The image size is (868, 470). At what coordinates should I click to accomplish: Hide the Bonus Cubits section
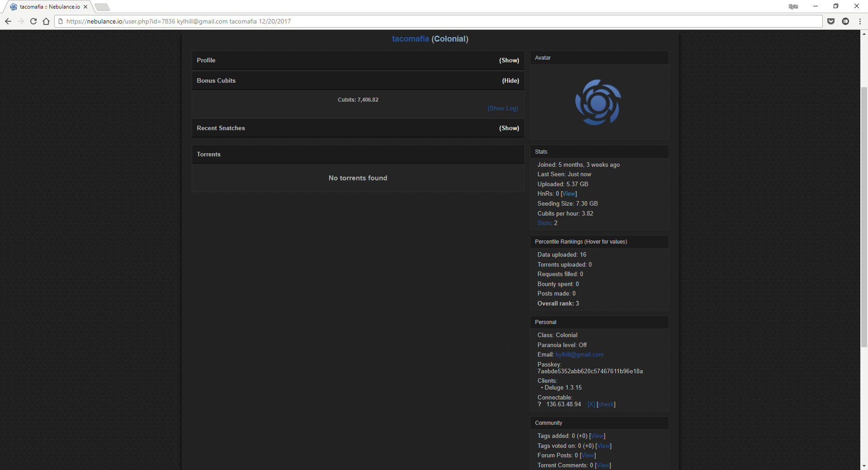tap(510, 81)
